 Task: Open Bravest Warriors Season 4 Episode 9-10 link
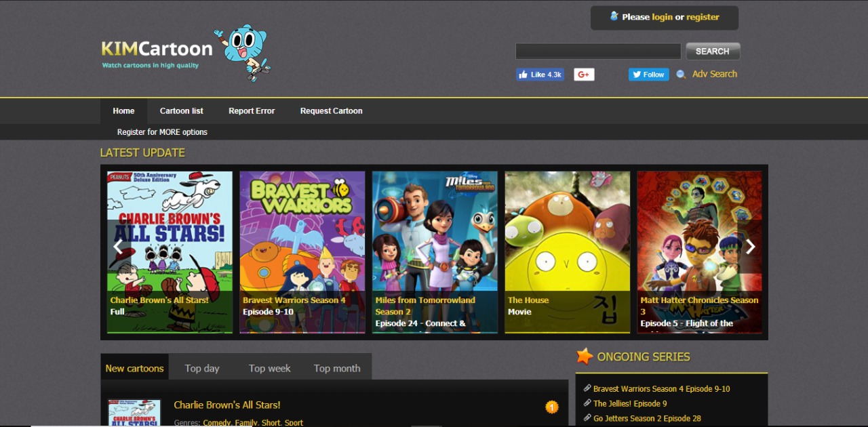click(661, 389)
